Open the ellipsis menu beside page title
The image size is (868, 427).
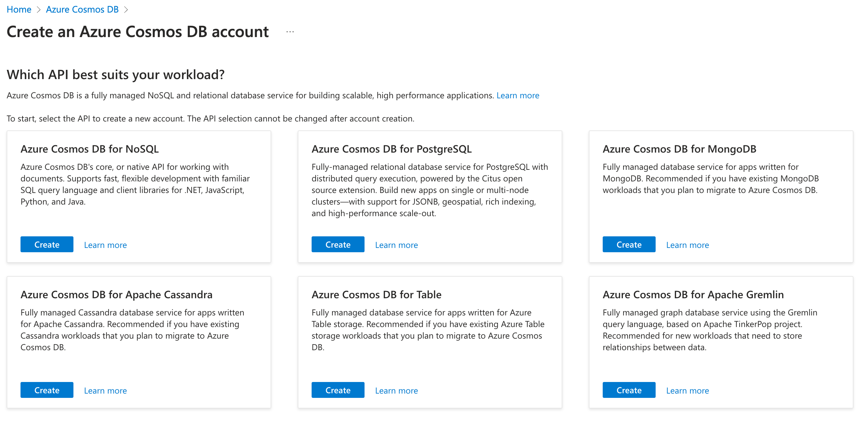[x=290, y=32]
